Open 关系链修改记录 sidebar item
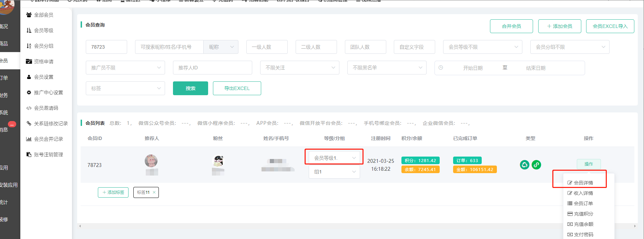 (51, 123)
